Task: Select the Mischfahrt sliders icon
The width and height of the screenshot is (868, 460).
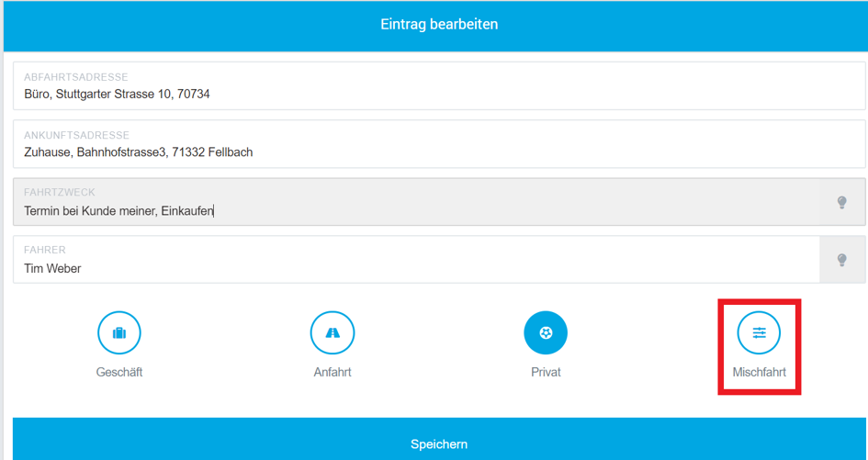Action: pyautogui.click(x=759, y=332)
